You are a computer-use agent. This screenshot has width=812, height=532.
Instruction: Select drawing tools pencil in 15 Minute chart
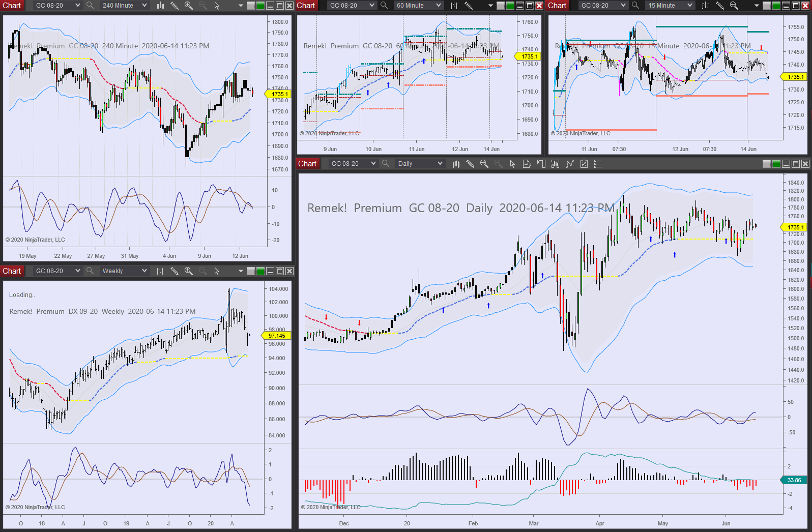coord(720,6)
